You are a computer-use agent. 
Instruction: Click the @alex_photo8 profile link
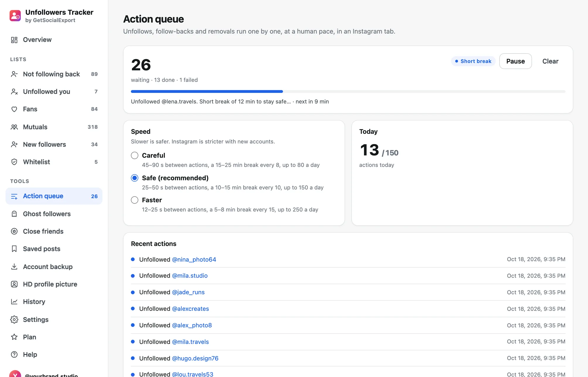[x=192, y=325]
